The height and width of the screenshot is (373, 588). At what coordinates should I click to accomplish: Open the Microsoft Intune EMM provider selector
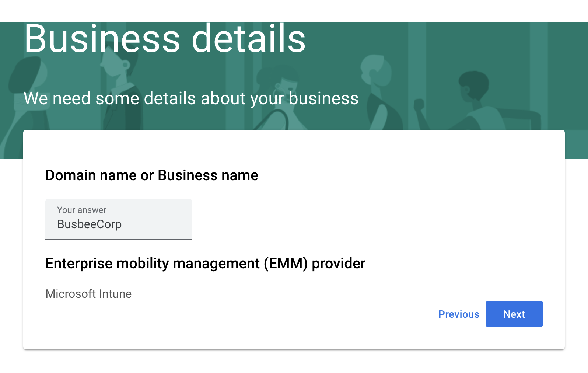(x=88, y=294)
